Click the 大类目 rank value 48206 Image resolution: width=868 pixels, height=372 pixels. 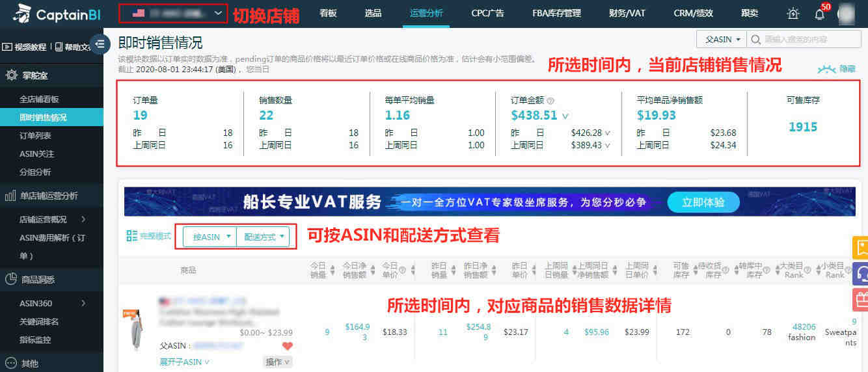(804, 327)
